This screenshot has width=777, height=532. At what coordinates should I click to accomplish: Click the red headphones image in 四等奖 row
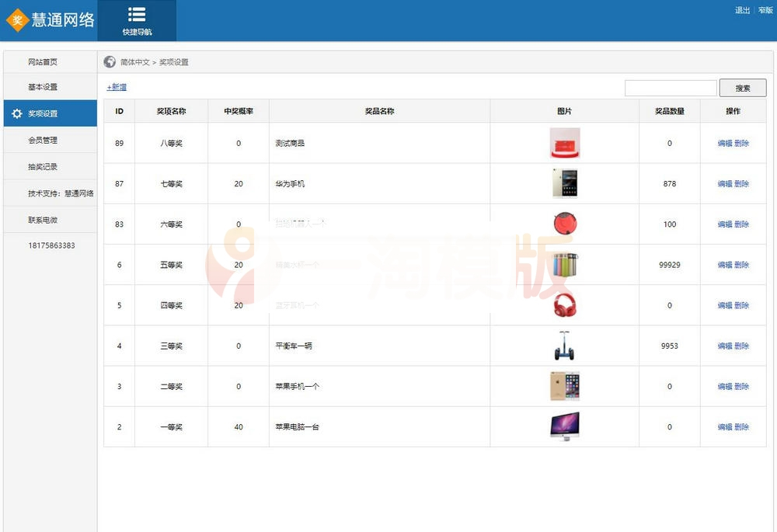tap(565, 304)
